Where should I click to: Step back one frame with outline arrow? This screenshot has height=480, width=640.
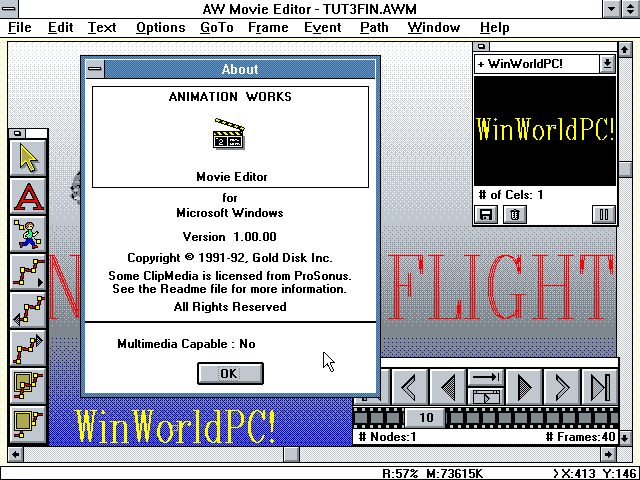(x=409, y=387)
